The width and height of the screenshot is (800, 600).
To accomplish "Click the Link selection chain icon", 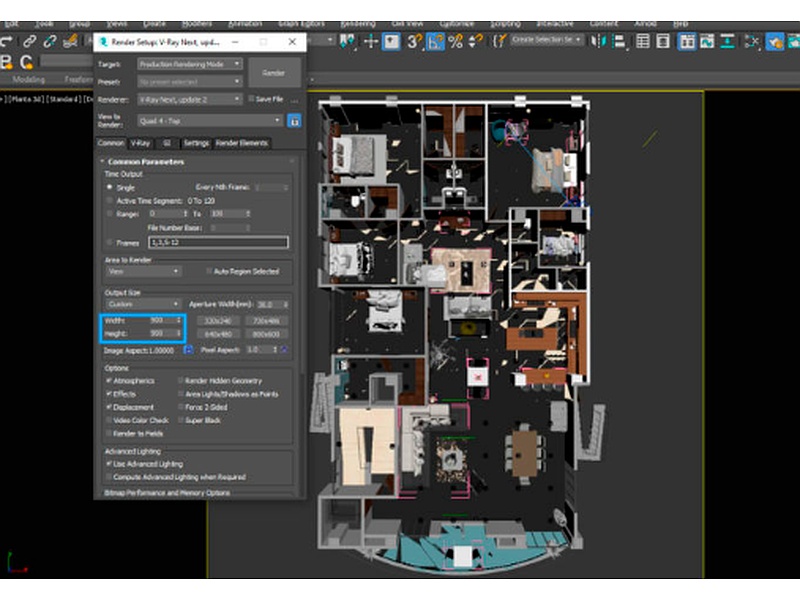I will pyautogui.click(x=30, y=41).
